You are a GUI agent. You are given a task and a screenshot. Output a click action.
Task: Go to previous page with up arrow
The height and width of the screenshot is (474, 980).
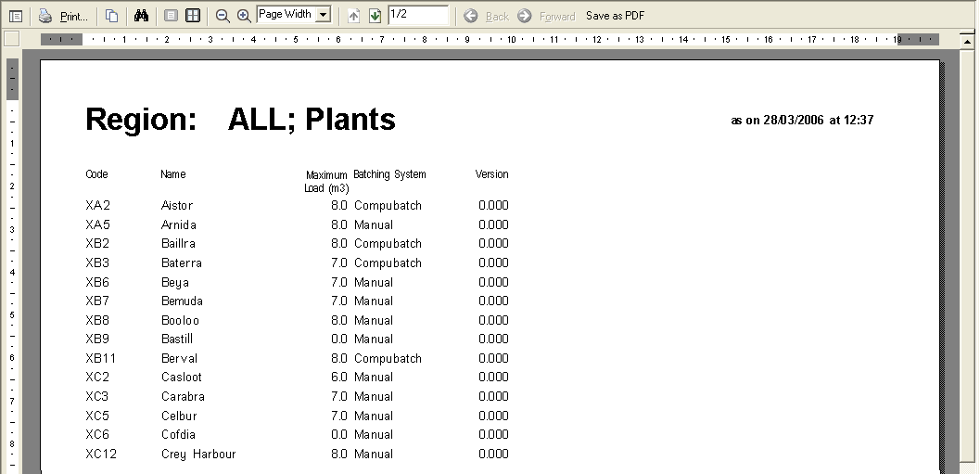tap(354, 16)
